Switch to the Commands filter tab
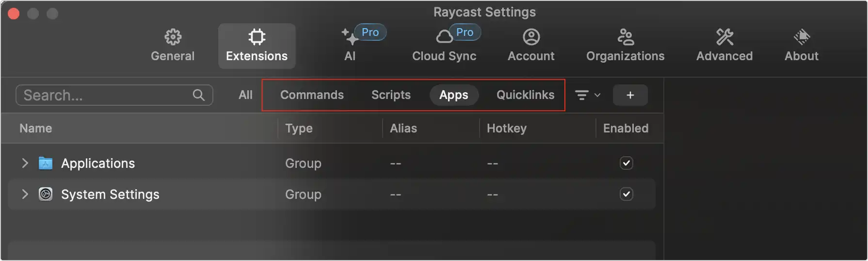This screenshot has height=261, width=868. (x=312, y=95)
